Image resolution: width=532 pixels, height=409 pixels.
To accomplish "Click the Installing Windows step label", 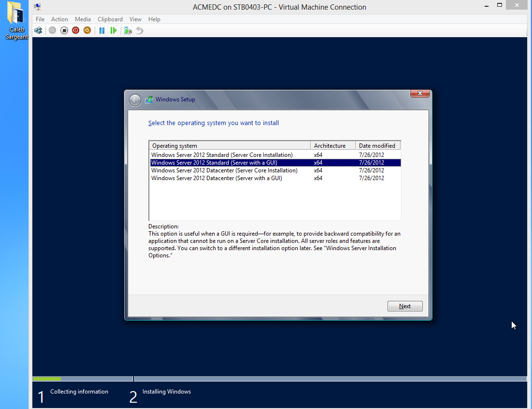I will 167,392.
